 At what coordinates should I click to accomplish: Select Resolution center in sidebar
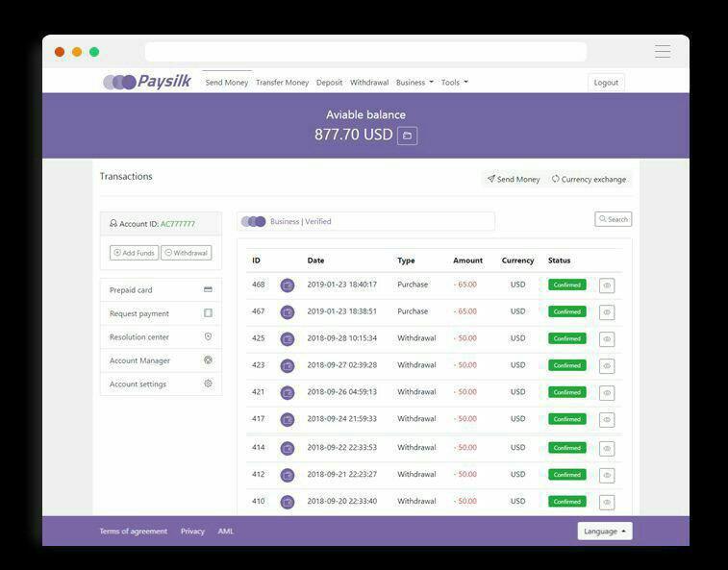[x=162, y=337]
